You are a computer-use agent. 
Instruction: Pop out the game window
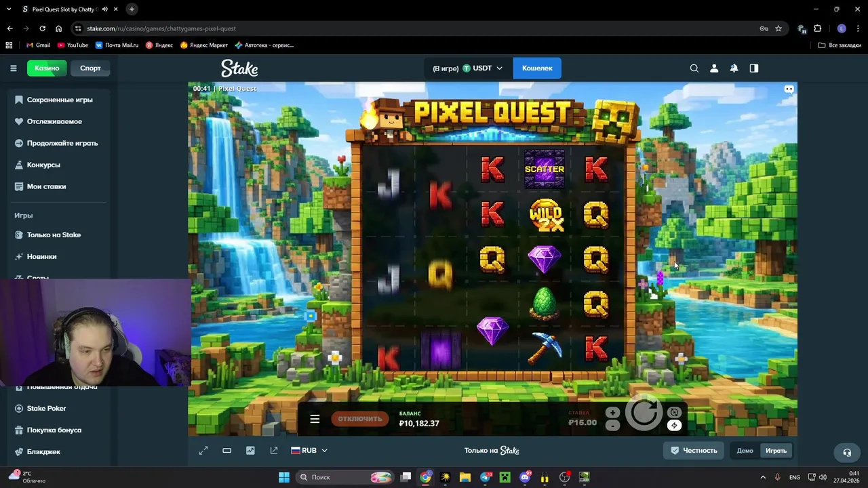coord(274,451)
